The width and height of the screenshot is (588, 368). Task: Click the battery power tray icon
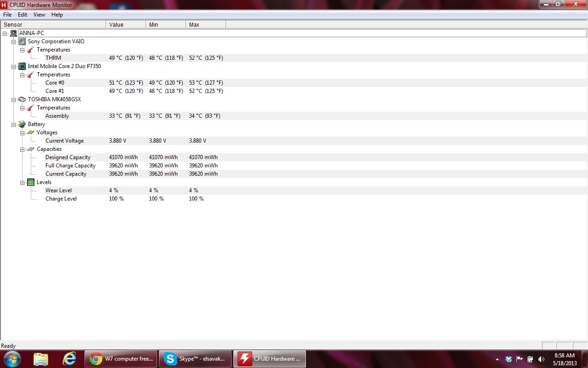(x=531, y=359)
